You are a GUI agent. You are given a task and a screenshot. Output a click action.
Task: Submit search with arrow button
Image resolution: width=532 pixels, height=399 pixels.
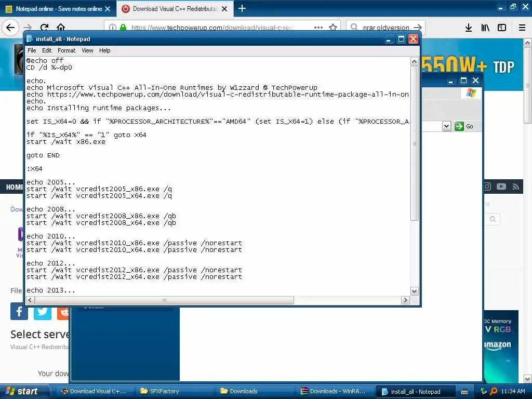pos(418,28)
